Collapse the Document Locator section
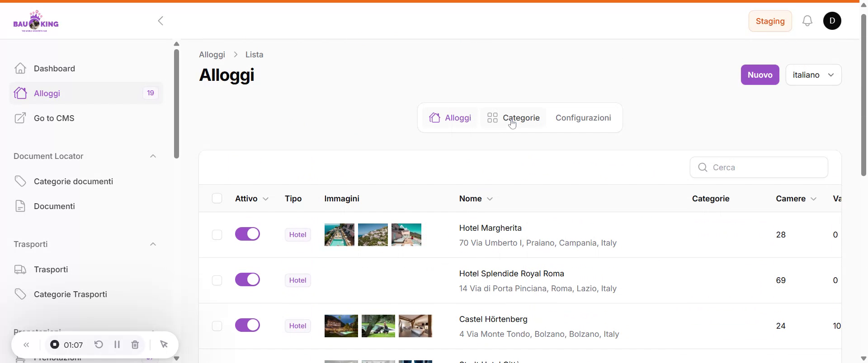 153,156
